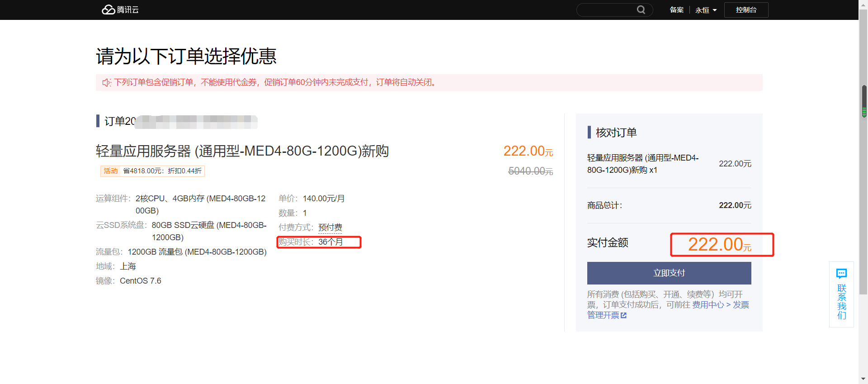
Task: Click the scrollbar up arrow
Action: click(863, 4)
